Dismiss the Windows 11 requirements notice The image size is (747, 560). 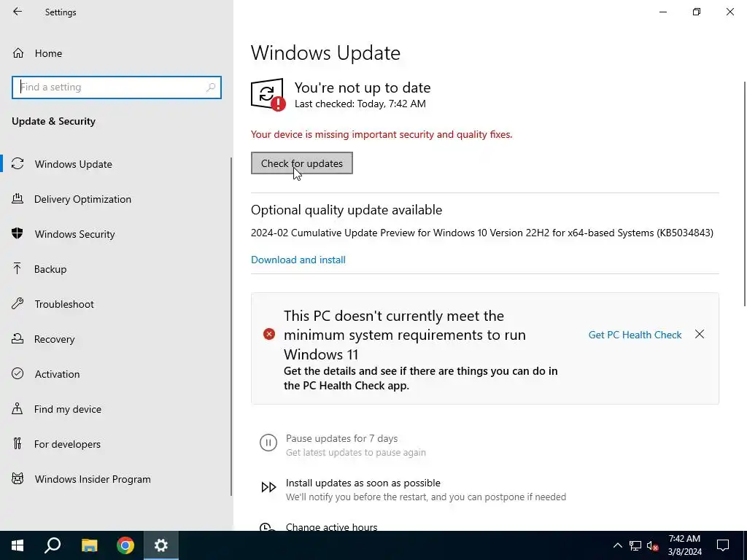tap(700, 334)
